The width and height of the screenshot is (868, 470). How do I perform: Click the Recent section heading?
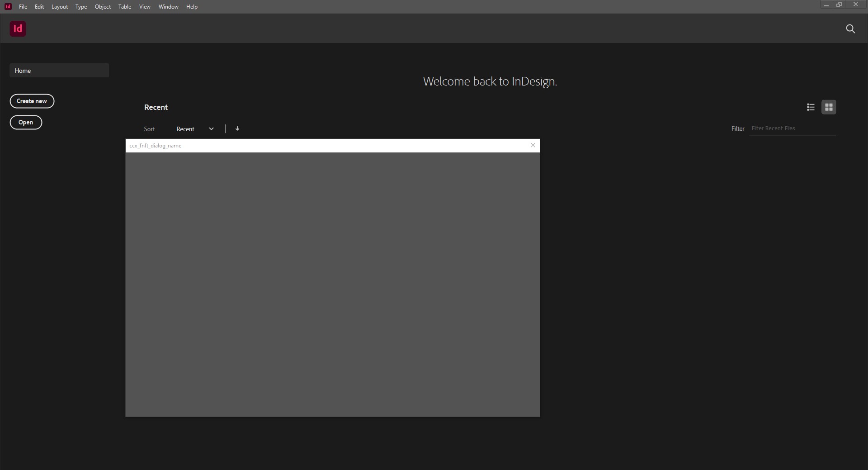[156, 107]
